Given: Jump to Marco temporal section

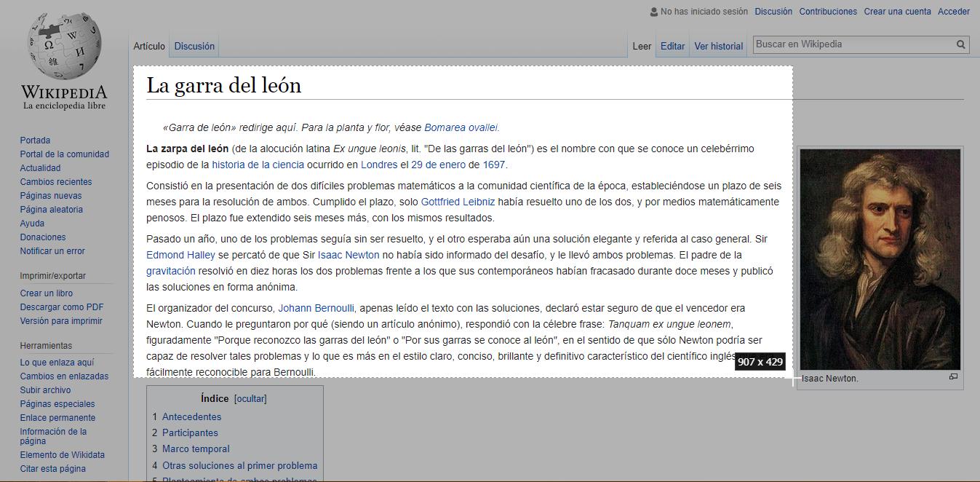Looking at the screenshot, I should click(x=196, y=449).
